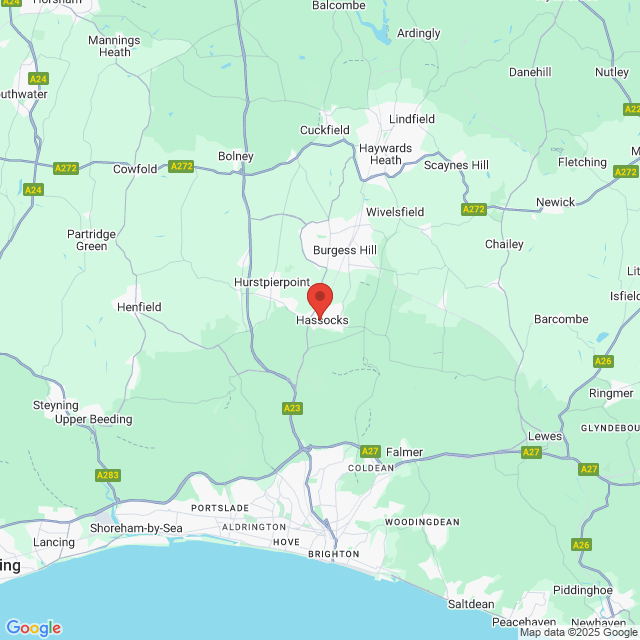Click the A24 shield near Southwater
Image resolution: width=640 pixels, height=640 pixels.
[x=38, y=79]
